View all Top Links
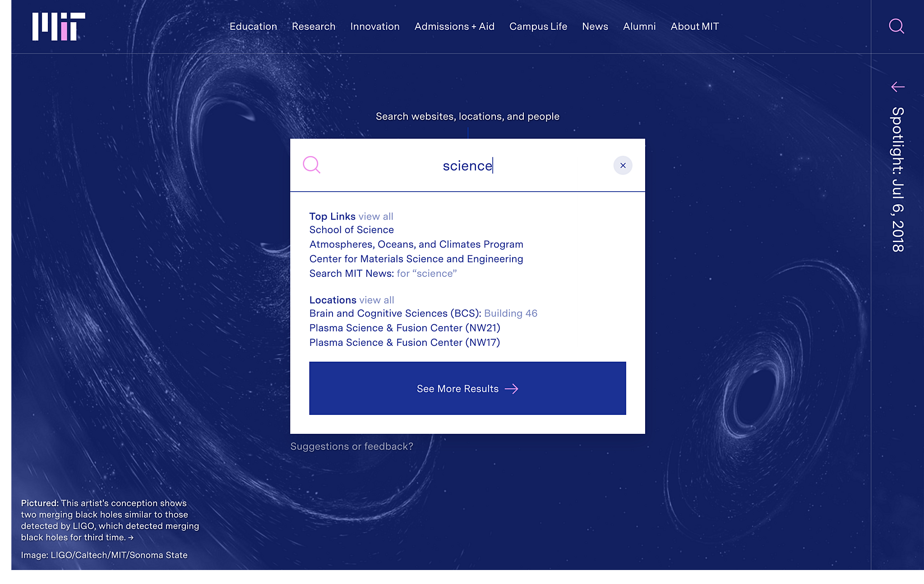 coord(376,216)
